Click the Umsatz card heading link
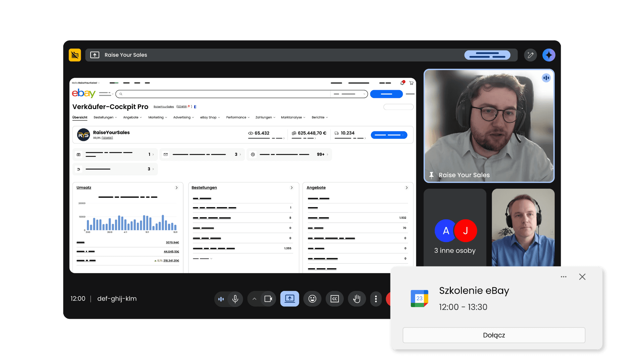This screenshot has height=362, width=644. pos(84,188)
